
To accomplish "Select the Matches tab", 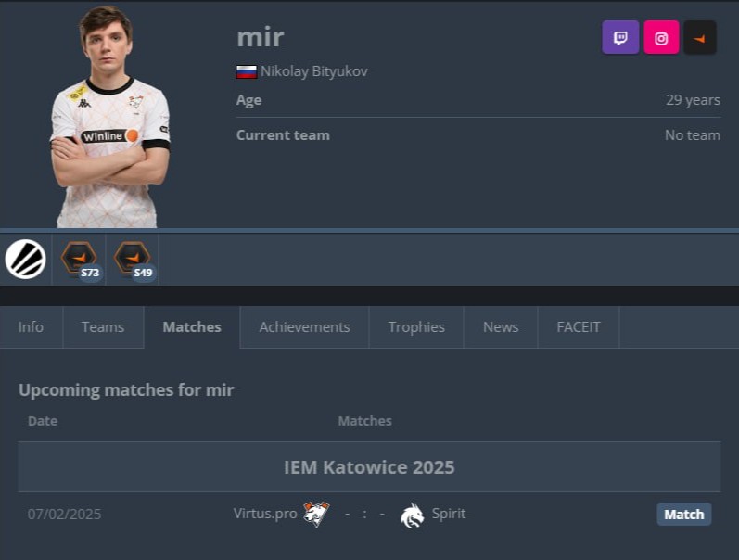I will pyautogui.click(x=192, y=326).
